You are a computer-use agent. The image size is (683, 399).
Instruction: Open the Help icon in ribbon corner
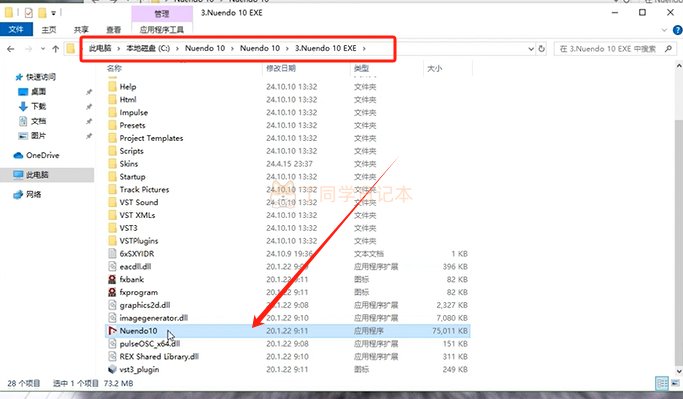(x=677, y=30)
